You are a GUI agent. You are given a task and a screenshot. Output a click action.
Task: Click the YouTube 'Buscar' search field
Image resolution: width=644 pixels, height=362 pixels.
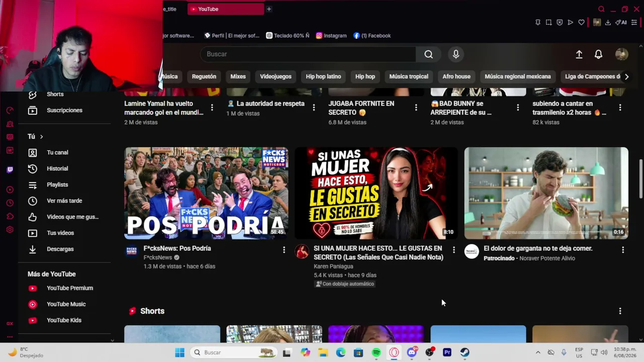coord(308,54)
